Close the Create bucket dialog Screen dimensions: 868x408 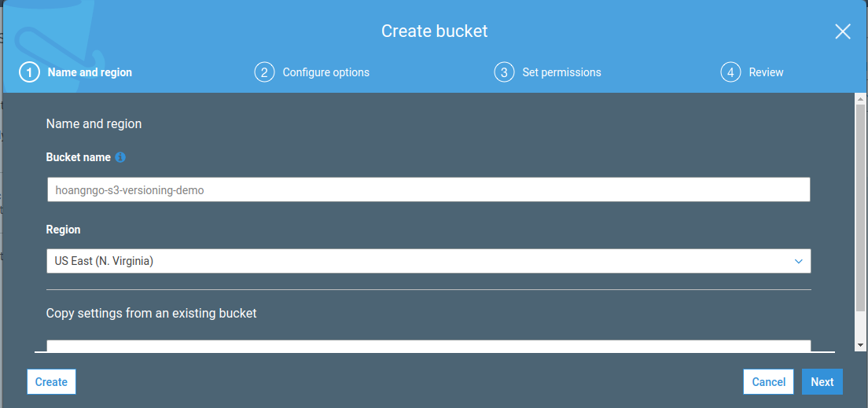842,31
